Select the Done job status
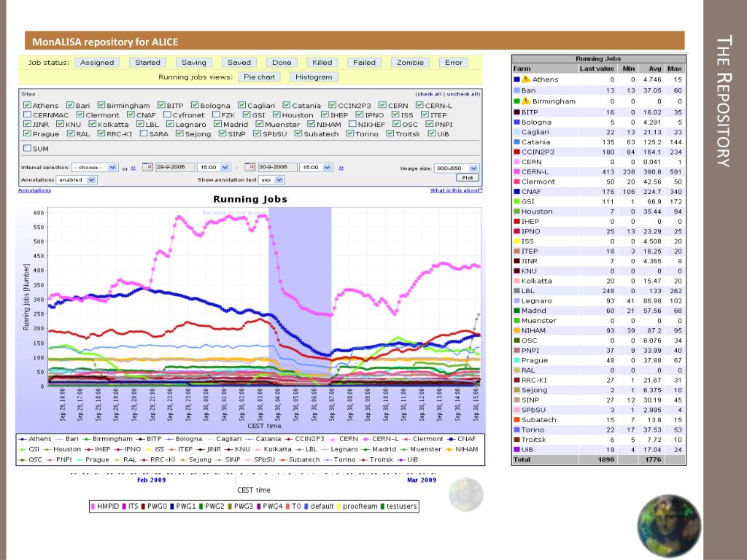This screenshot has width=747, height=560. pos(282,63)
